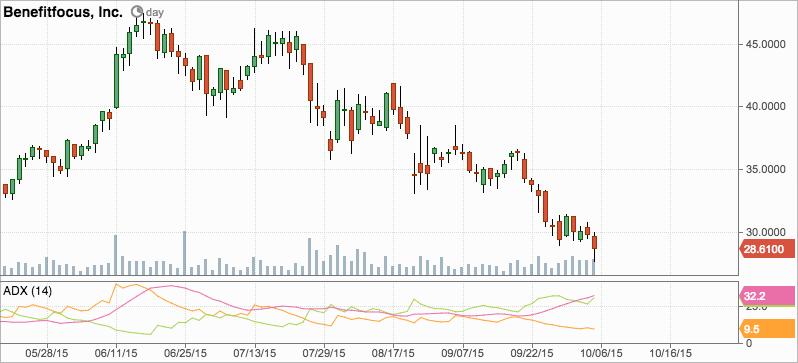
Task: Click the 06/25/15 date label
Action: click(x=185, y=353)
